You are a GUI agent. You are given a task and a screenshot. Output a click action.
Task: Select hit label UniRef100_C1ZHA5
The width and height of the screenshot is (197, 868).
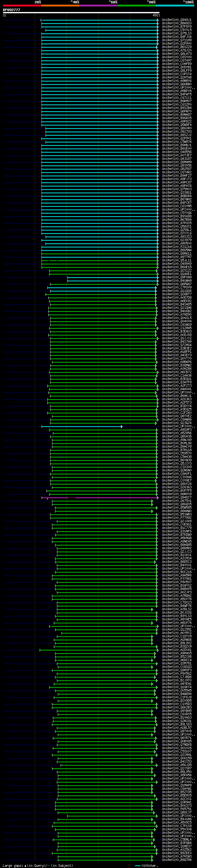[177, 328]
